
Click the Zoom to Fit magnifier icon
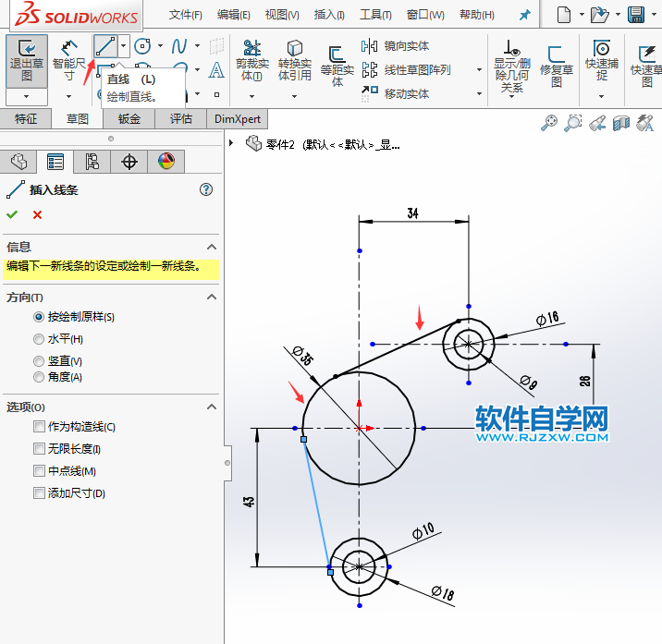click(x=549, y=123)
